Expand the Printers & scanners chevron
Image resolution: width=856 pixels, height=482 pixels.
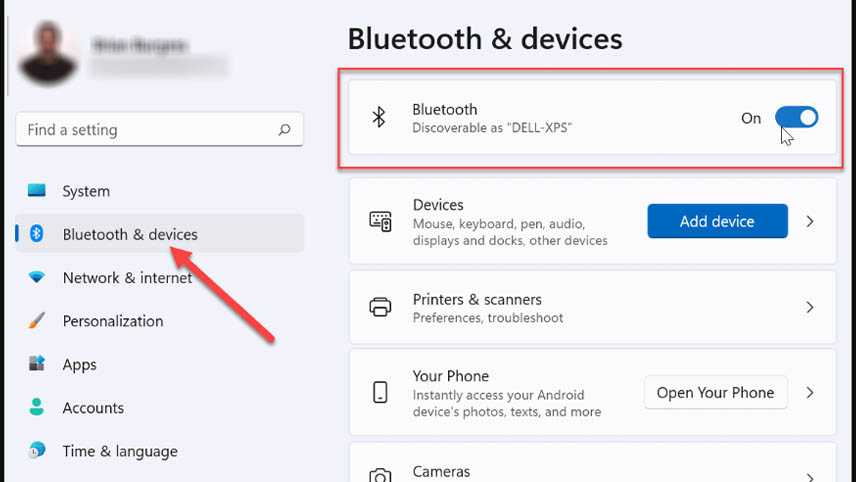pyautogui.click(x=810, y=307)
